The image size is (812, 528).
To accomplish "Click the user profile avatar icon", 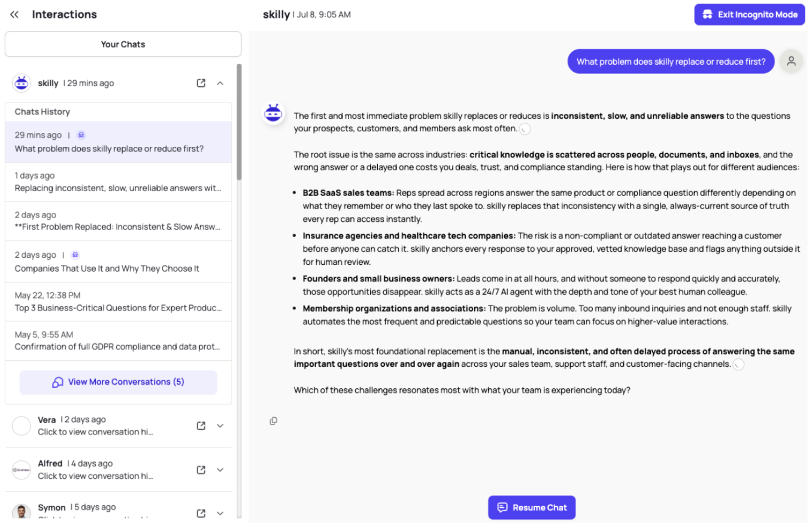I will [x=791, y=61].
